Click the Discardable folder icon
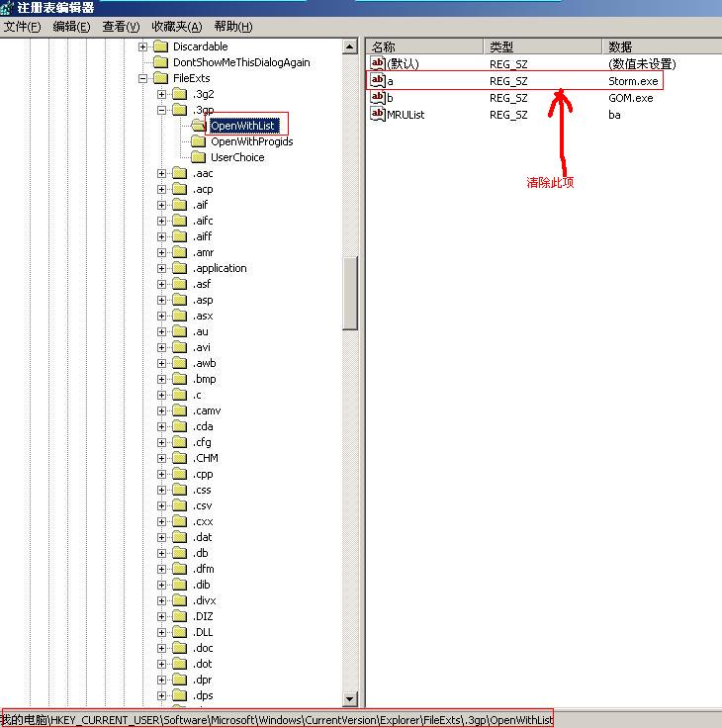722x728 pixels. tap(160, 46)
